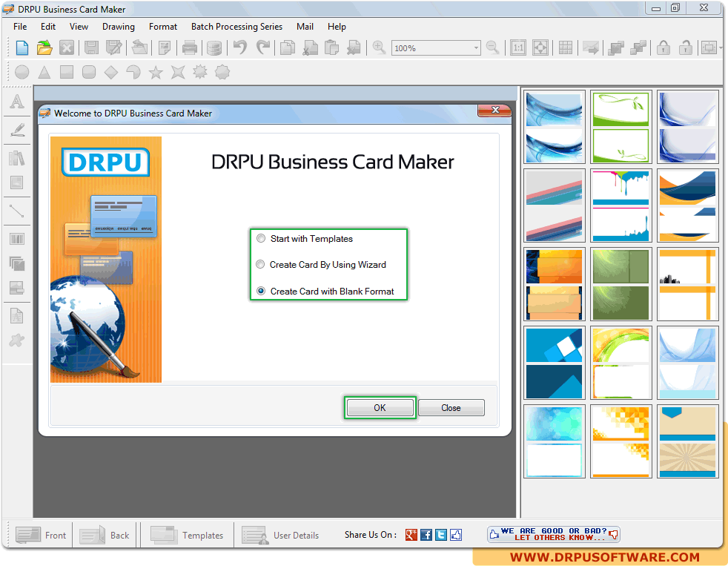728x566 pixels.
Task: Open the File menu
Action: tap(20, 27)
